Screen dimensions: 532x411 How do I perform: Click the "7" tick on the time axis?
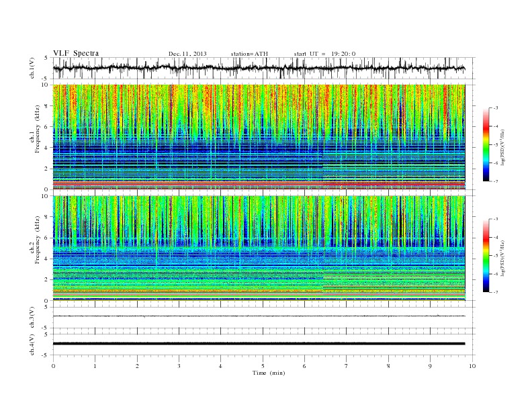click(x=347, y=366)
